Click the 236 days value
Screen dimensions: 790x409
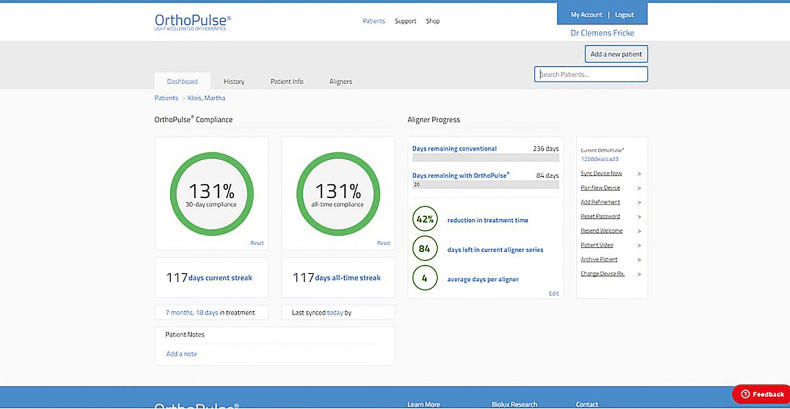click(546, 149)
